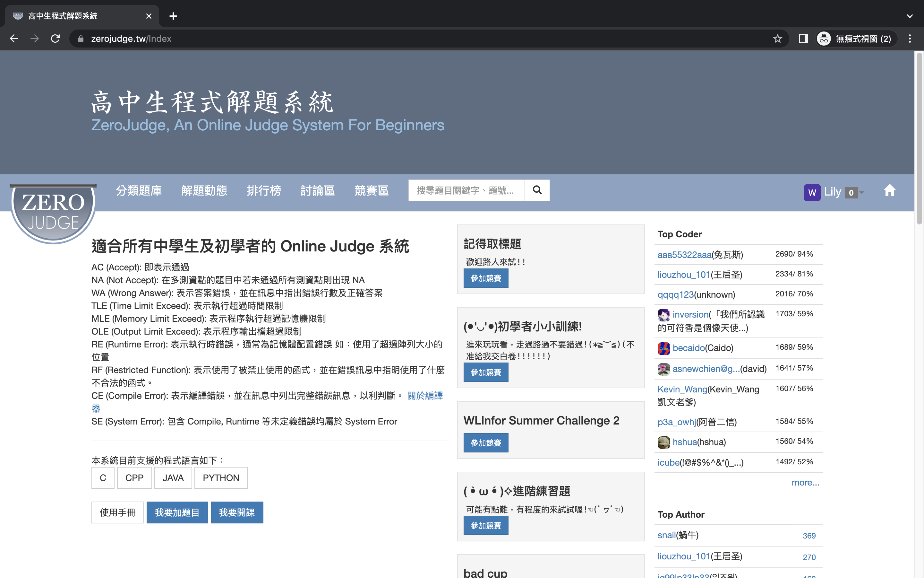Click the page vertical scrollbar
The height and width of the screenshot is (578, 924).
(x=920, y=138)
